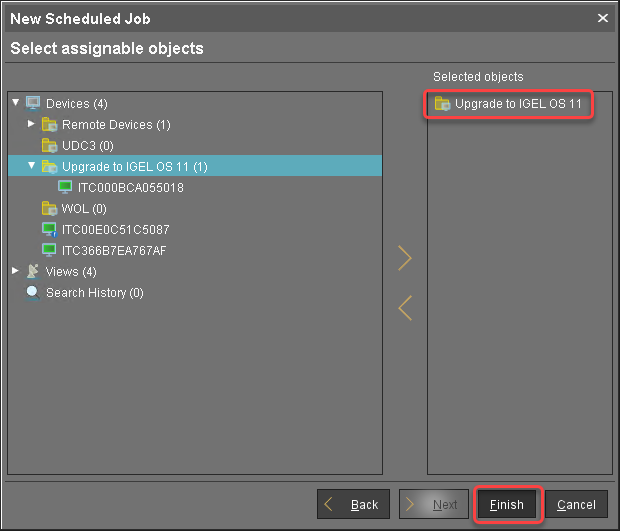620x531 pixels.
Task: Click the ITC366B7EA767AF device icon
Action: point(49,250)
